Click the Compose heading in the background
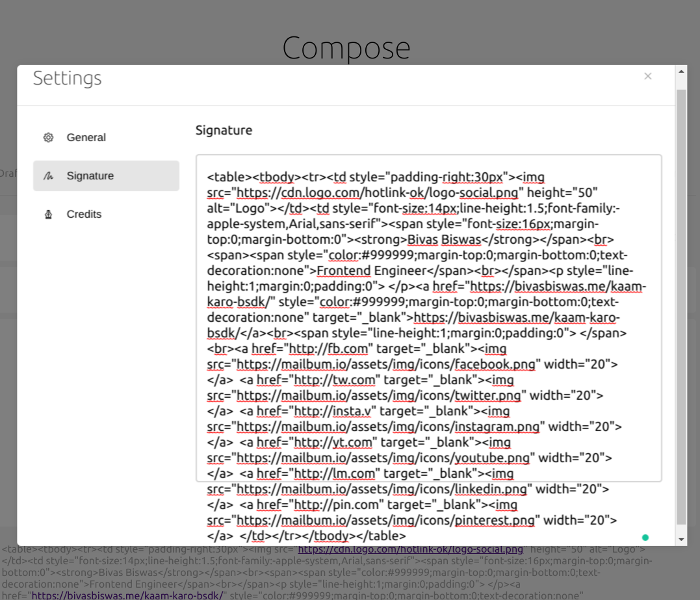The image size is (700, 600). click(346, 47)
